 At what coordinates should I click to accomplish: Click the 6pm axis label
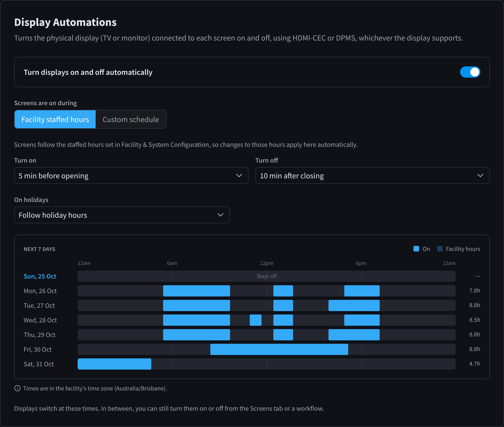[x=361, y=263]
